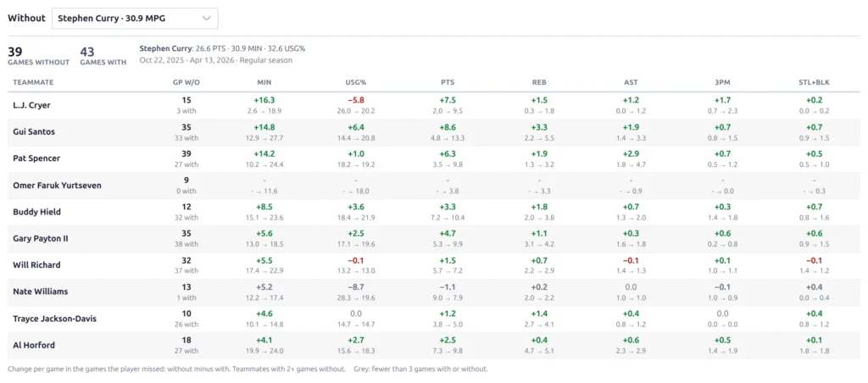Select teammate Nate Williams
Viewport: 868px width, 383px height.
40,291
